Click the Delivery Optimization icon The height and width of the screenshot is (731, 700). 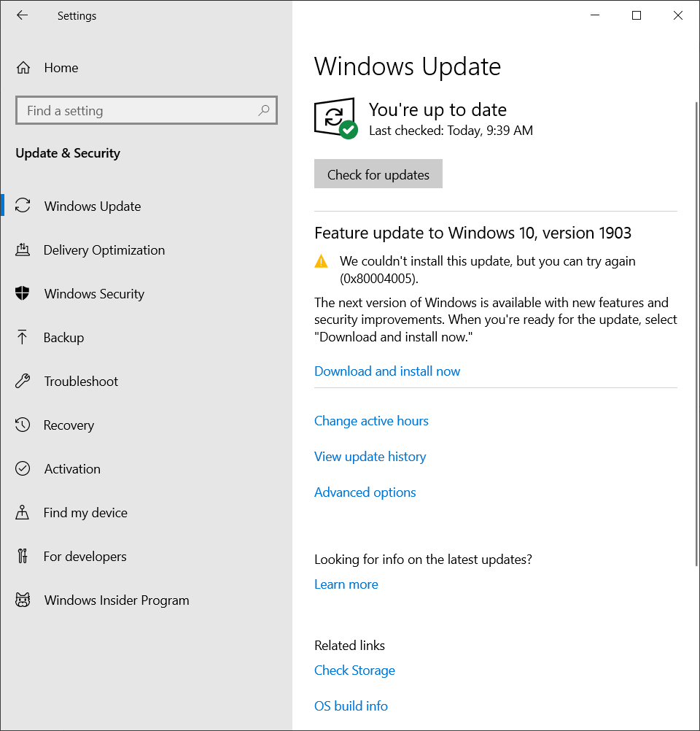tap(23, 250)
